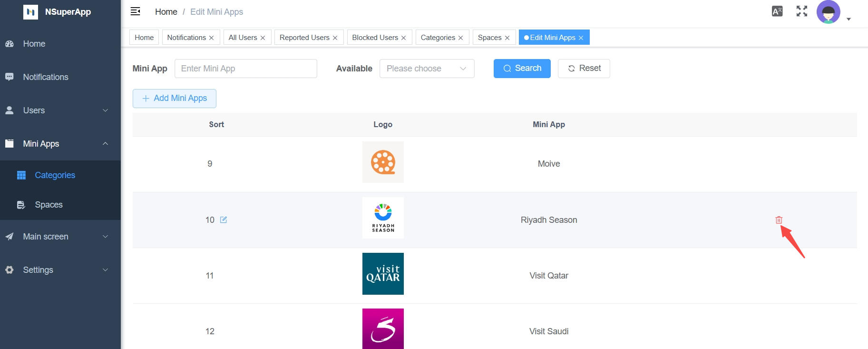Click the Add Mini Apps button

point(175,99)
